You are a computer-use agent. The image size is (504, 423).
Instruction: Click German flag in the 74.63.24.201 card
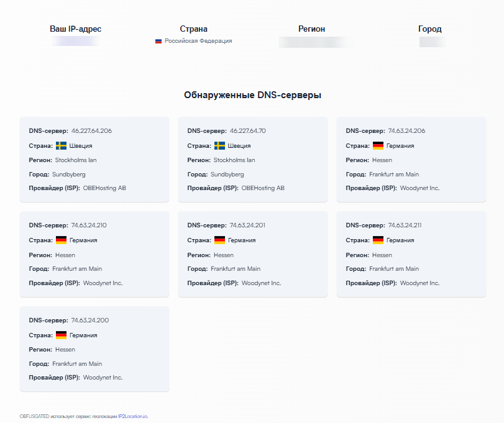219,240
